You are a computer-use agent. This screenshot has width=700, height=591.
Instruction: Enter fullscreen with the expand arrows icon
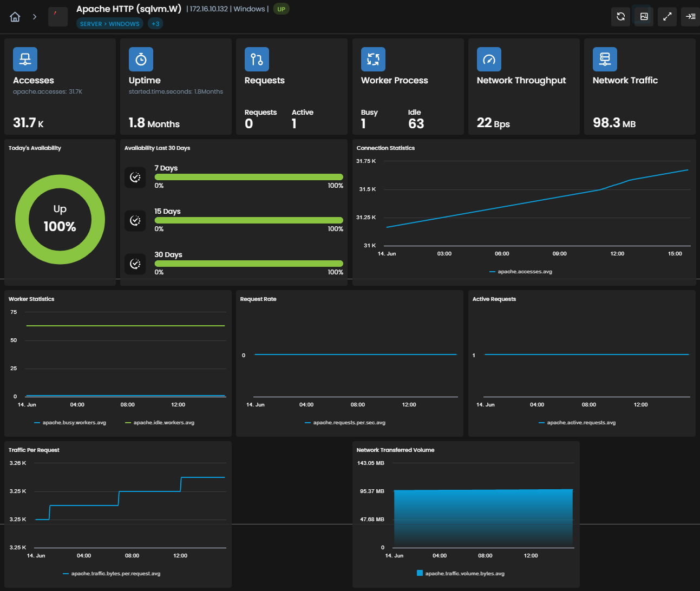tap(667, 17)
